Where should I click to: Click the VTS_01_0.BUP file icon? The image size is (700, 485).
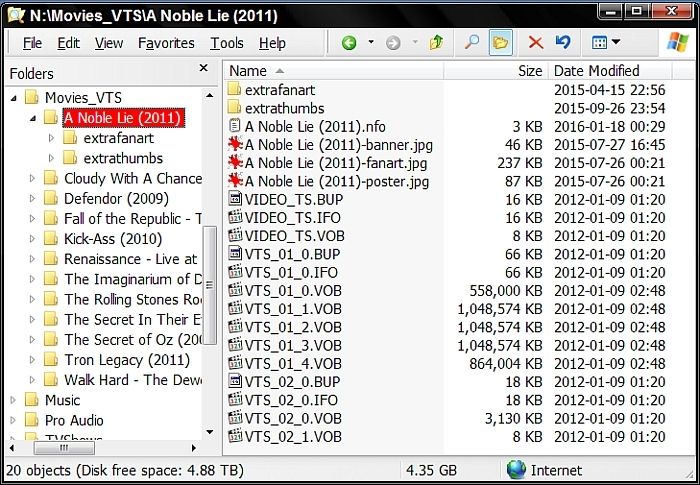coord(235,253)
